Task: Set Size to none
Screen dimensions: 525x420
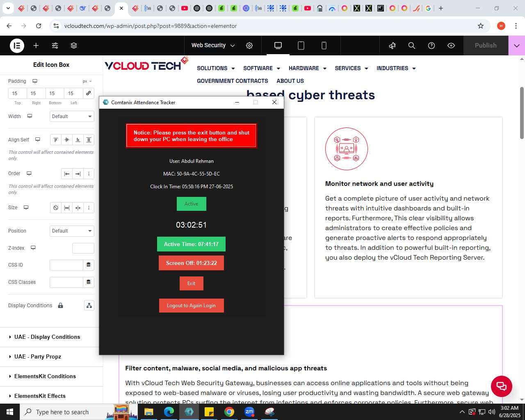Action: (x=56, y=208)
